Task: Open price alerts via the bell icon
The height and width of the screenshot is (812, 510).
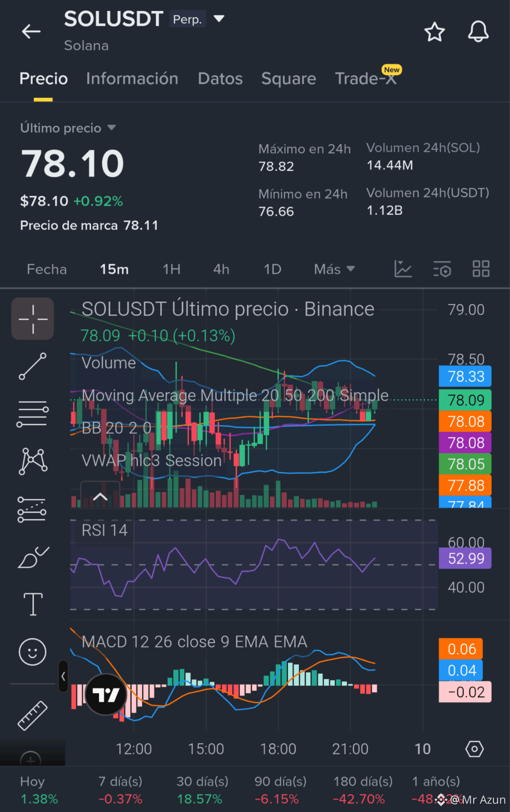Action: click(478, 32)
